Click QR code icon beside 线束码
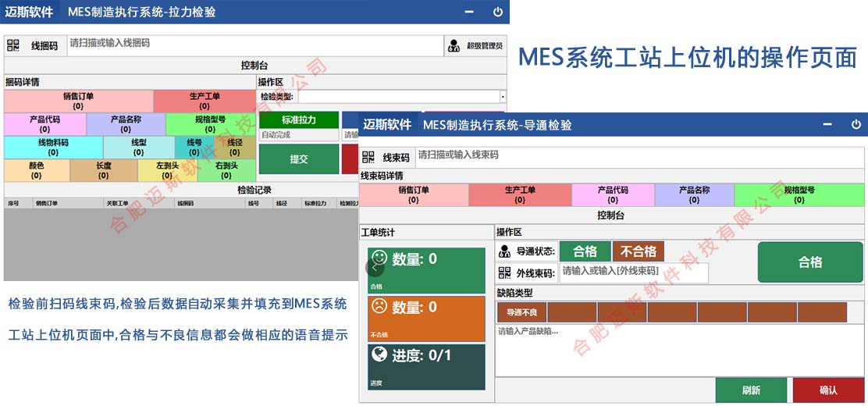 coord(368,157)
